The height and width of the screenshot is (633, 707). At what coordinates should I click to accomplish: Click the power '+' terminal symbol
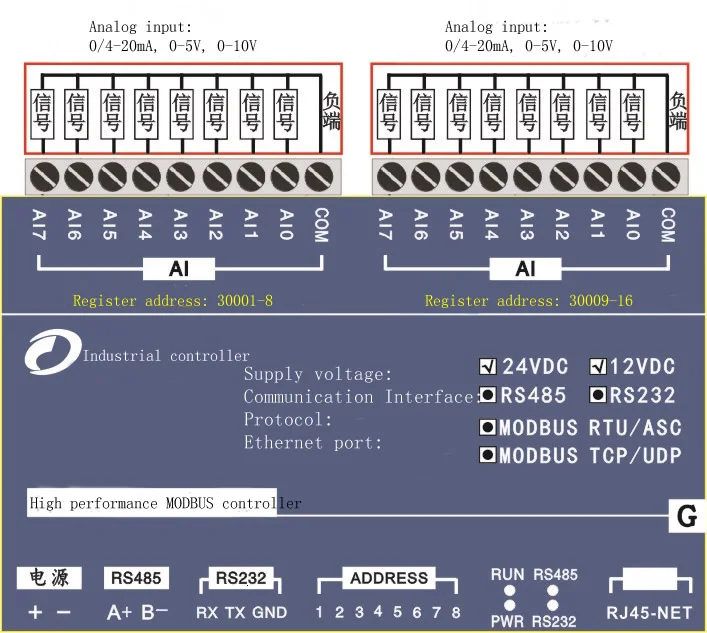pos(36,612)
